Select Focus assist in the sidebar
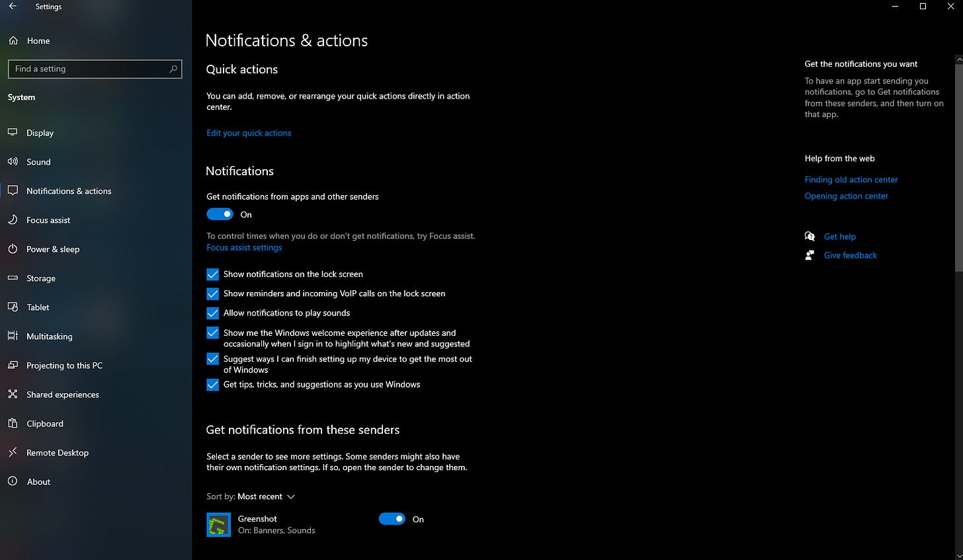The width and height of the screenshot is (963, 560). [x=96, y=220]
